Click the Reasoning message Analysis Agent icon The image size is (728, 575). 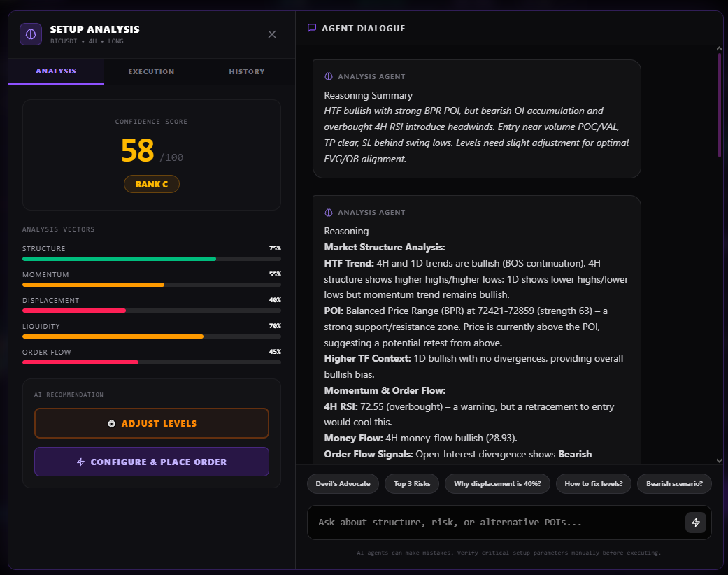(x=329, y=213)
